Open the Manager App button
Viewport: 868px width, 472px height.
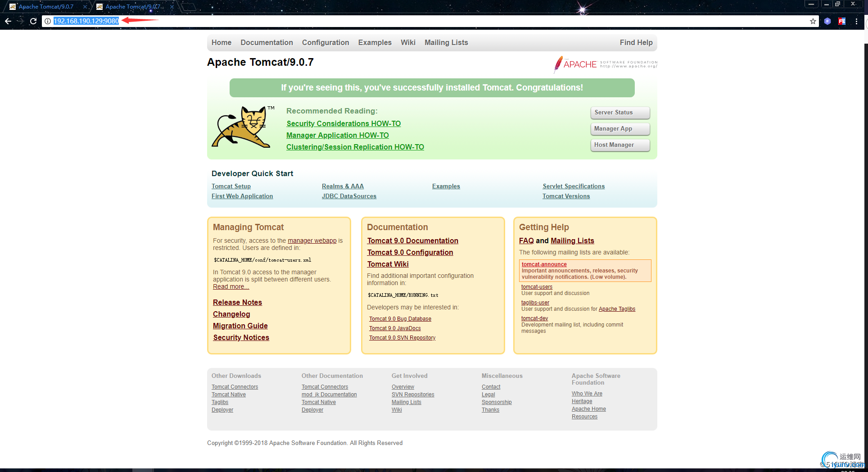click(x=620, y=129)
